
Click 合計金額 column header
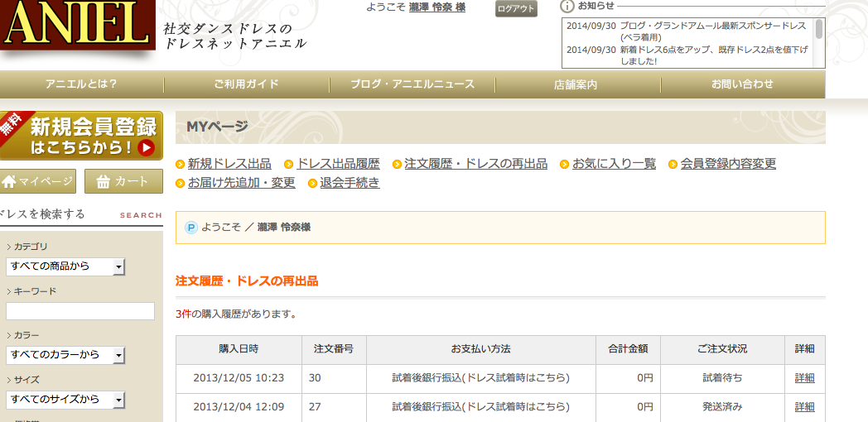(x=628, y=349)
